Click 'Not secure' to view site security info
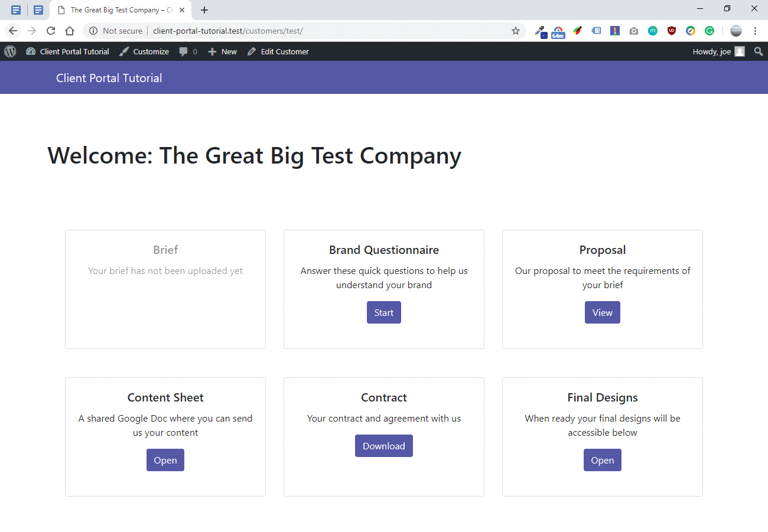Image resolution: width=768 pixels, height=532 pixels. 121,30
